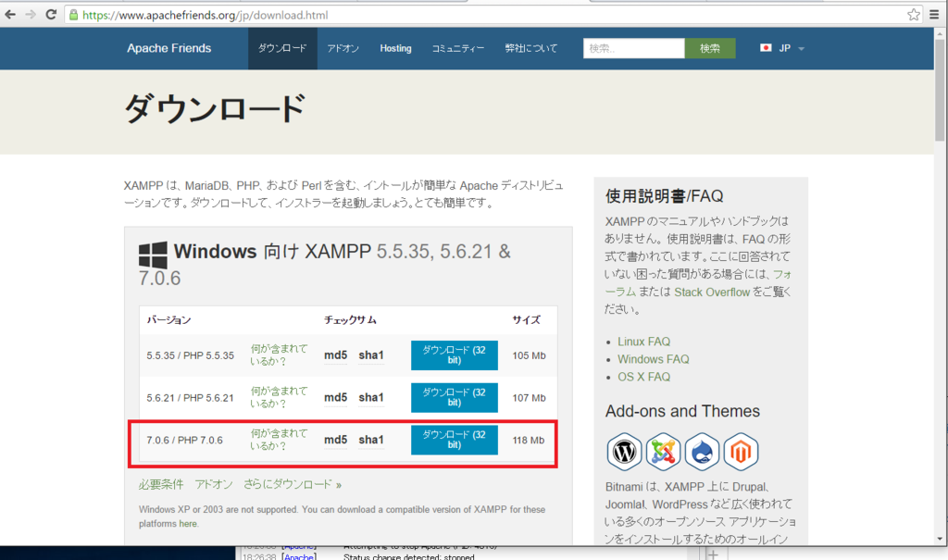
Task: Select the 5.5.35 / PHP 5.5.35 version text
Action: [x=190, y=355]
